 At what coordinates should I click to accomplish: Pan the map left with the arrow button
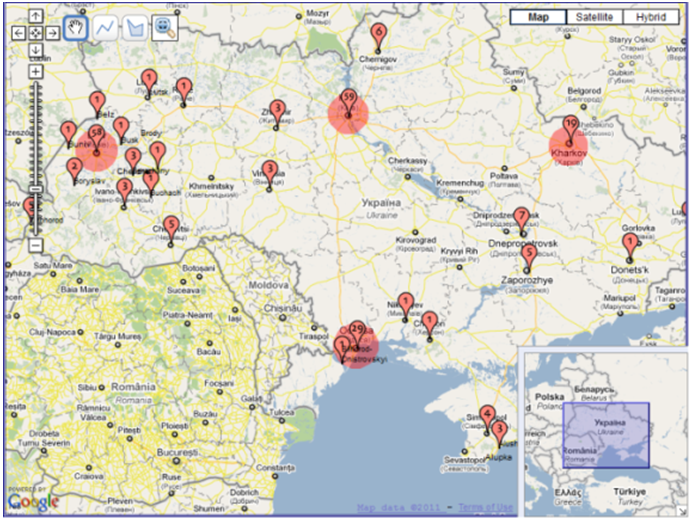[x=19, y=33]
